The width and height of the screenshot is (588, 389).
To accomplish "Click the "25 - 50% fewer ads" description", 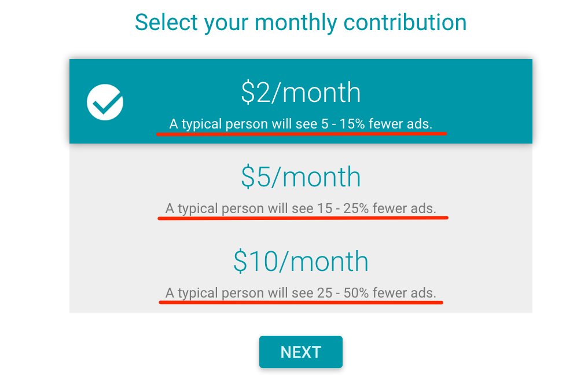I will (300, 292).
